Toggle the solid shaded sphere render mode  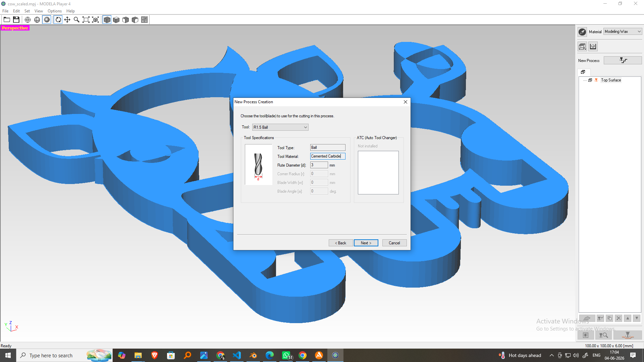click(47, 20)
